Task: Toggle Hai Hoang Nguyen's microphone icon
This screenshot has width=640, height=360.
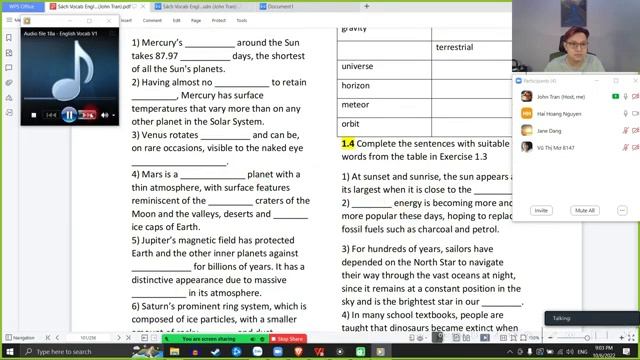Action: click(x=625, y=114)
